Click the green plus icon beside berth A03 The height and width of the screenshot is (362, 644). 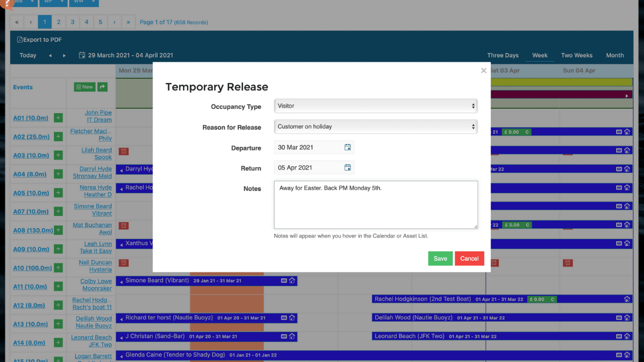[x=59, y=155]
